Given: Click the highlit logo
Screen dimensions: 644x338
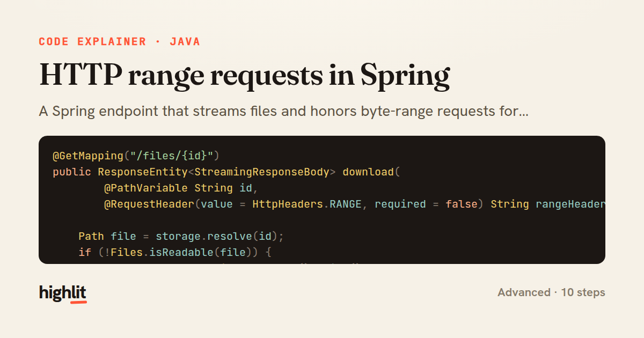Looking at the screenshot, I should click(x=63, y=293).
